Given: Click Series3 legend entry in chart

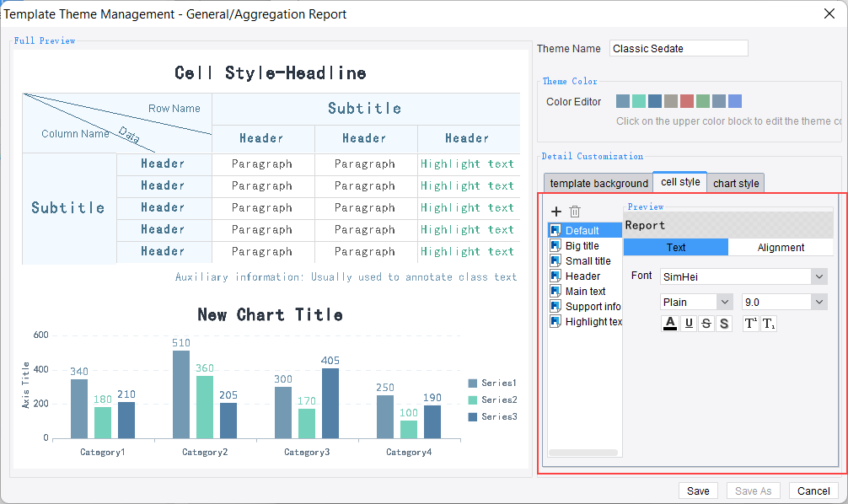Looking at the screenshot, I should click(492, 416).
